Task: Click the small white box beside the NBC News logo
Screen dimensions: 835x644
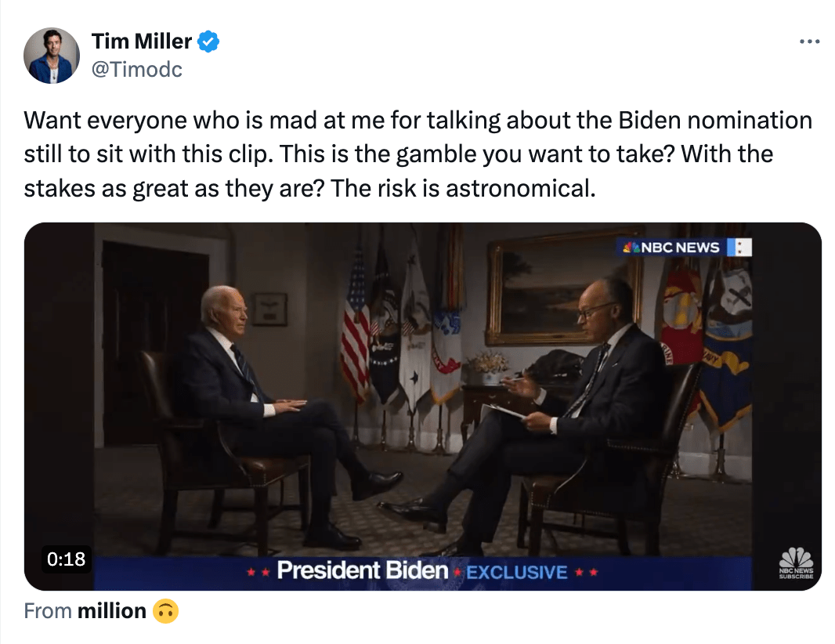Action: pyautogui.click(x=739, y=248)
